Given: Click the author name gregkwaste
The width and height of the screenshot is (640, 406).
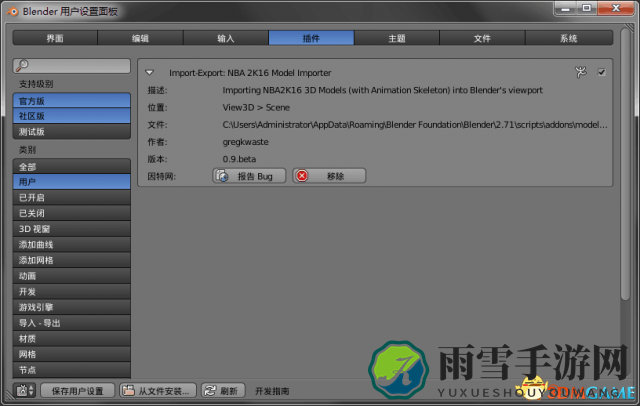Looking at the screenshot, I should [245, 142].
